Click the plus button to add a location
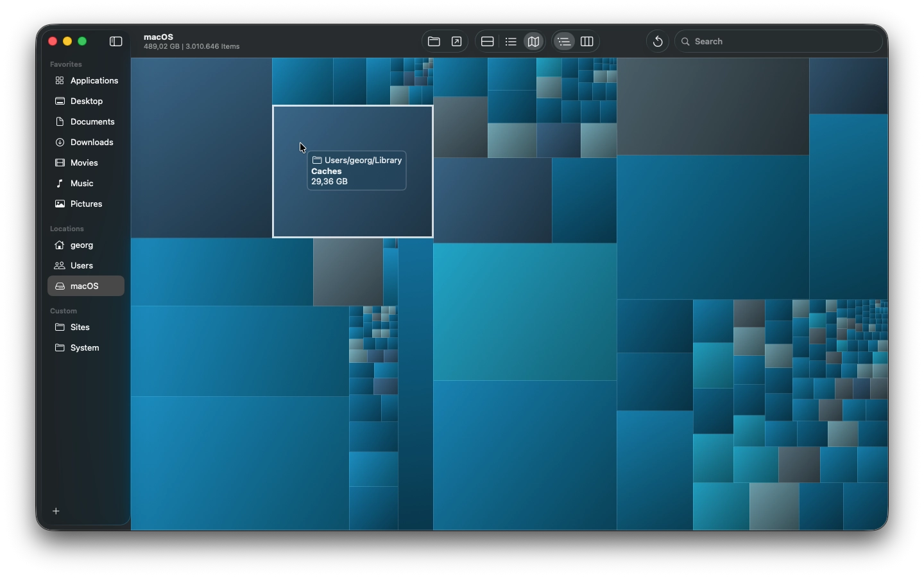The image size is (924, 578). [56, 511]
